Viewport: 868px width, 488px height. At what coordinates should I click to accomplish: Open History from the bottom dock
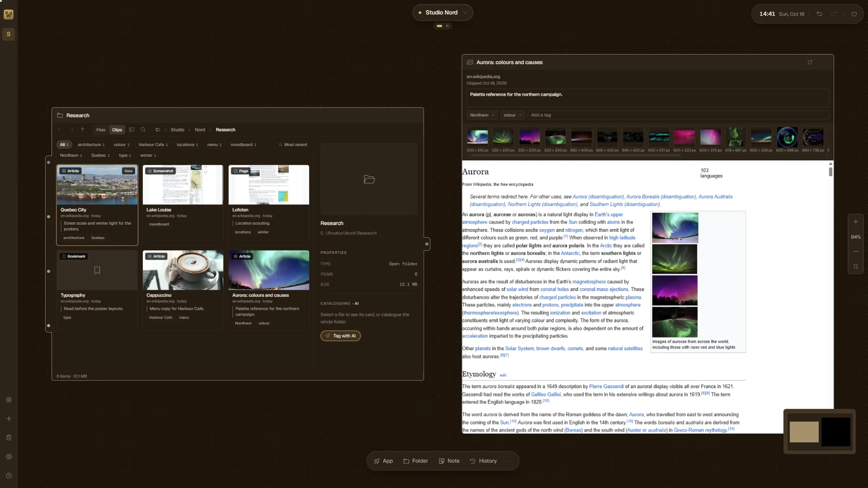tap(483, 461)
